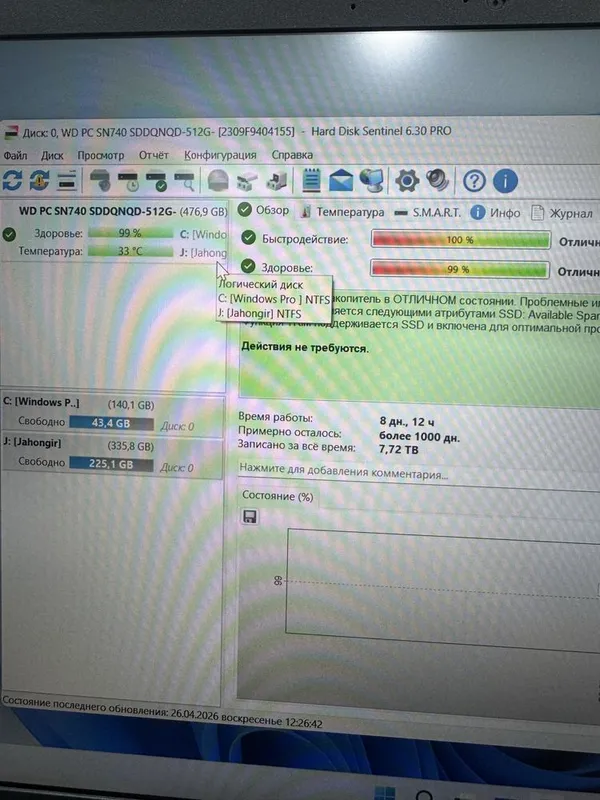The height and width of the screenshot is (800, 600).
Task: Click the value 8 дн., 12 ч
Action: (407, 421)
